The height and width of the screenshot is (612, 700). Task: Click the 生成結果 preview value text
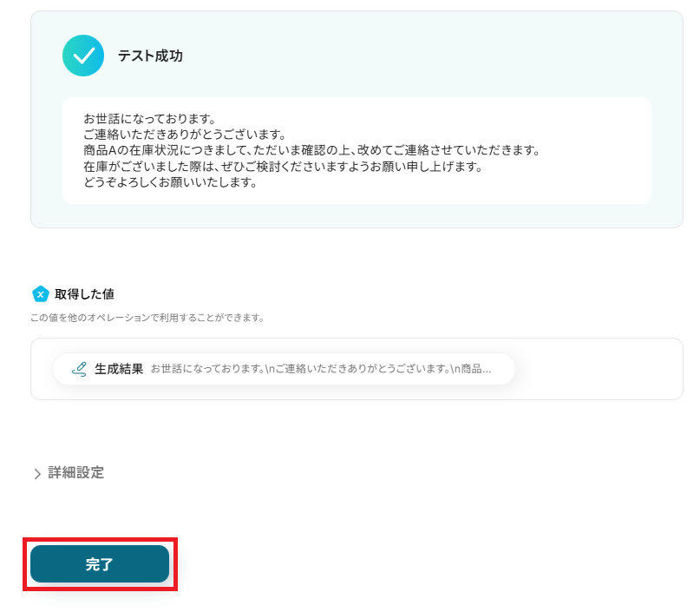(x=321, y=369)
